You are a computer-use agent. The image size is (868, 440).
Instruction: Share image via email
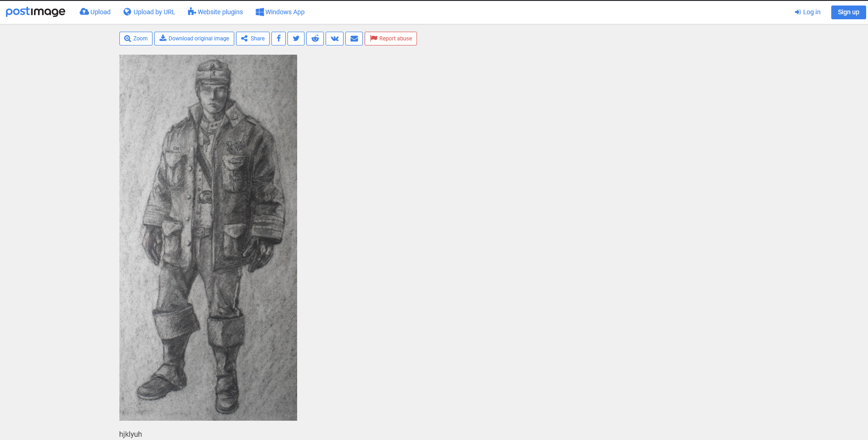click(x=354, y=39)
